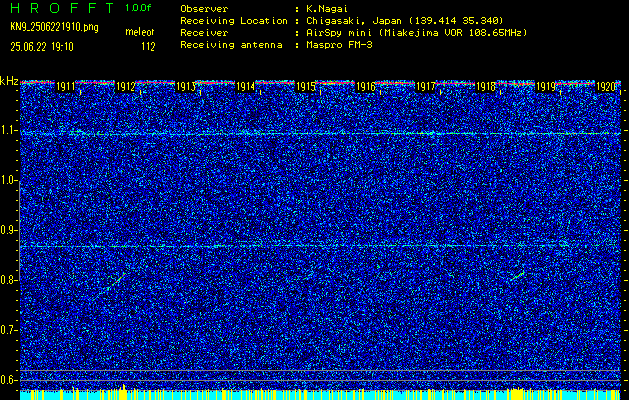Click the 1913 time marker
Screen dimensions: 629x400
point(185,87)
